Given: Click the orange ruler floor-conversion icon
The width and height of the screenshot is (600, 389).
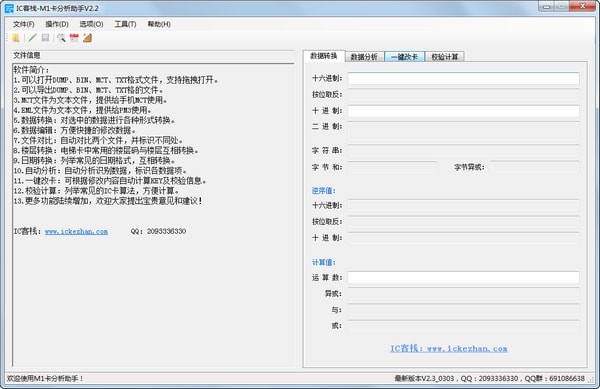Looking at the screenshot, I should (88, 38).
